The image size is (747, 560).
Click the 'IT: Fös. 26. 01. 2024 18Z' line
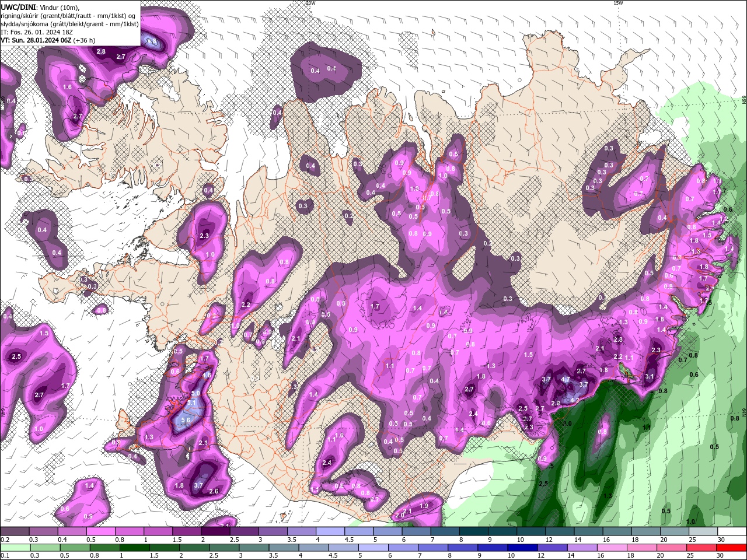point(36,32)
